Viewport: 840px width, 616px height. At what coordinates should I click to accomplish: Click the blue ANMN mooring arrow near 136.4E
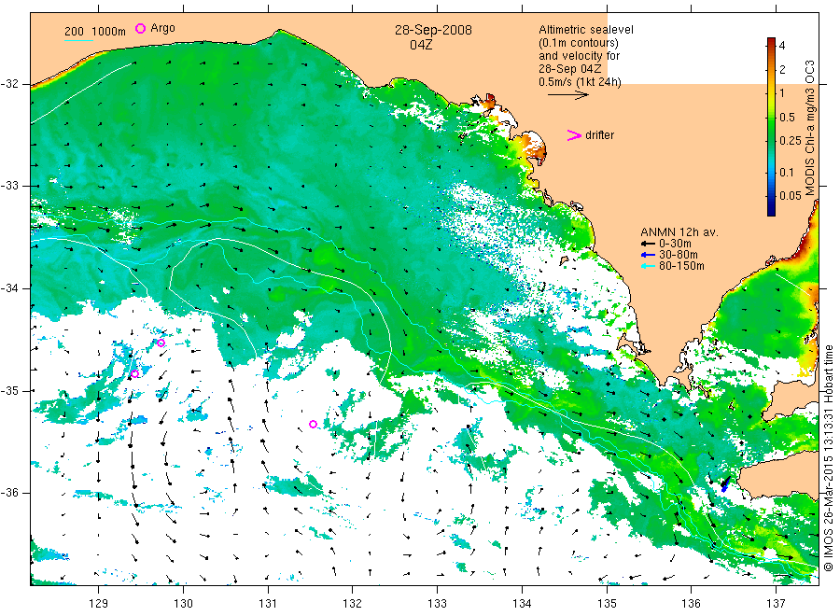(725, 484)
